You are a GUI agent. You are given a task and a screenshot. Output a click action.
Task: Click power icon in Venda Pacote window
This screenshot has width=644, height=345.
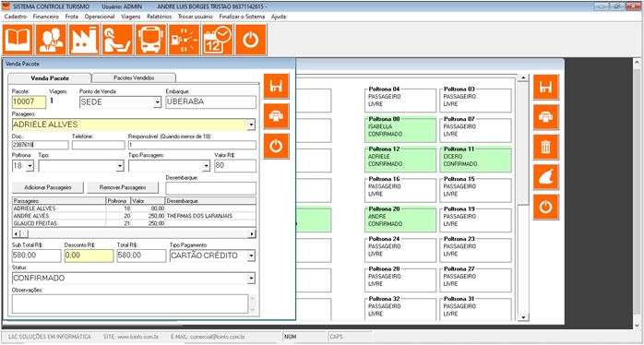[x=277, y=147]
